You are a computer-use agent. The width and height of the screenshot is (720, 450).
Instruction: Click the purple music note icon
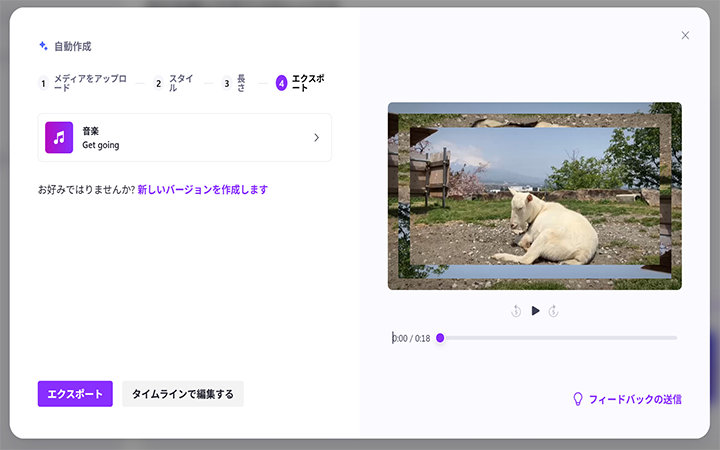pyautogui.click(x=59, y=137)
